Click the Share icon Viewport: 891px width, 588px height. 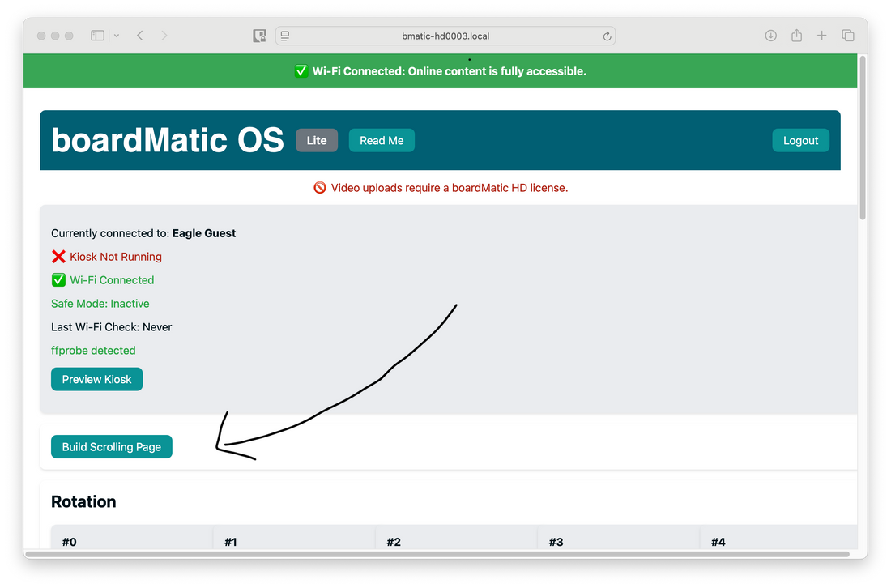(796, 36)
